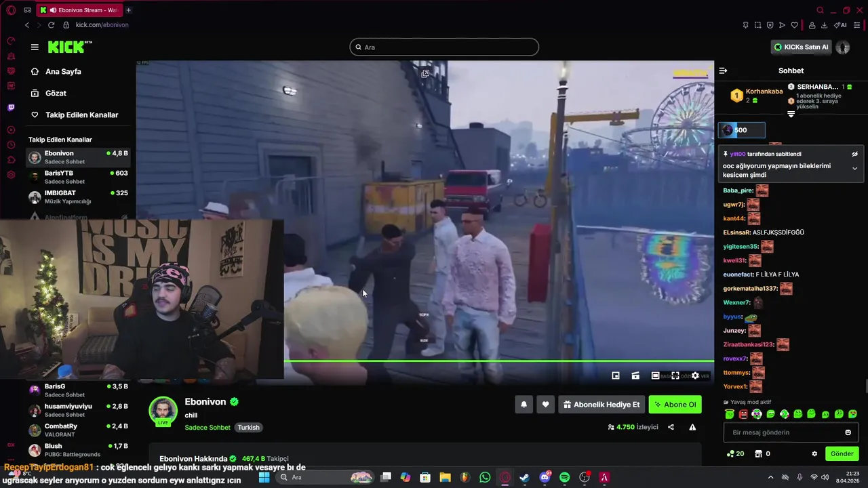Open the emoji picker in chat
The width and height of the screenshot is (868, 488).
click(848, 432)
